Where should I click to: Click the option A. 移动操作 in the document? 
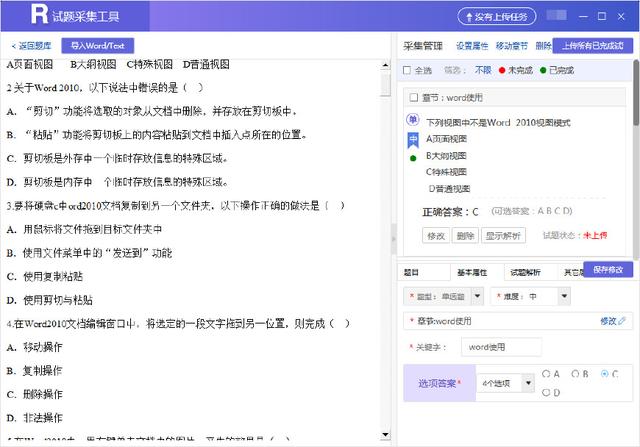point(35,347)
